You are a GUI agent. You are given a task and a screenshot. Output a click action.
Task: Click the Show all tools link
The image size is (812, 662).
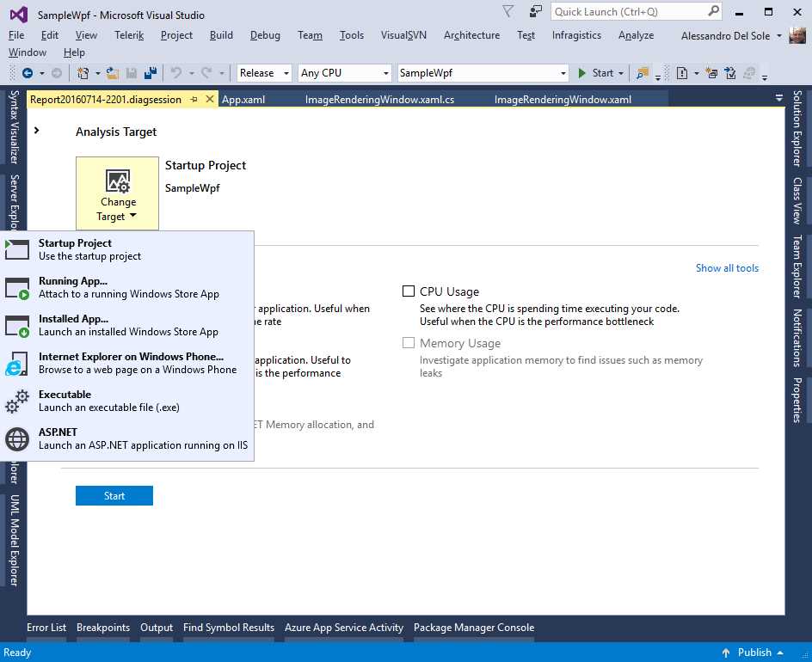pos(727,268)
